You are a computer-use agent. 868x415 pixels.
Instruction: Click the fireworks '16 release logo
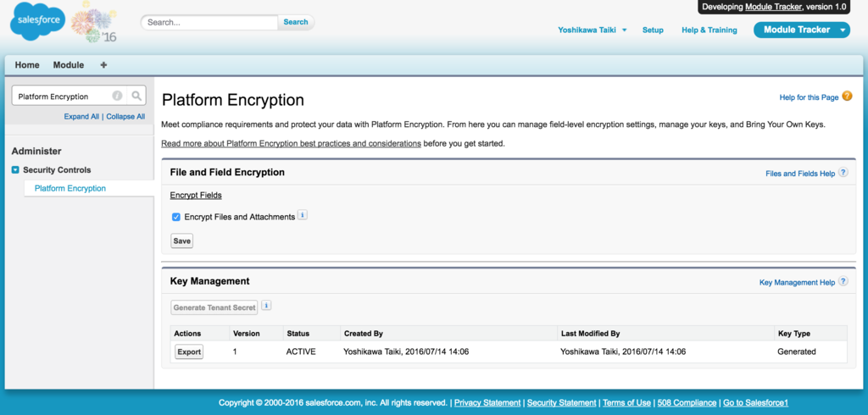[95, 22]
